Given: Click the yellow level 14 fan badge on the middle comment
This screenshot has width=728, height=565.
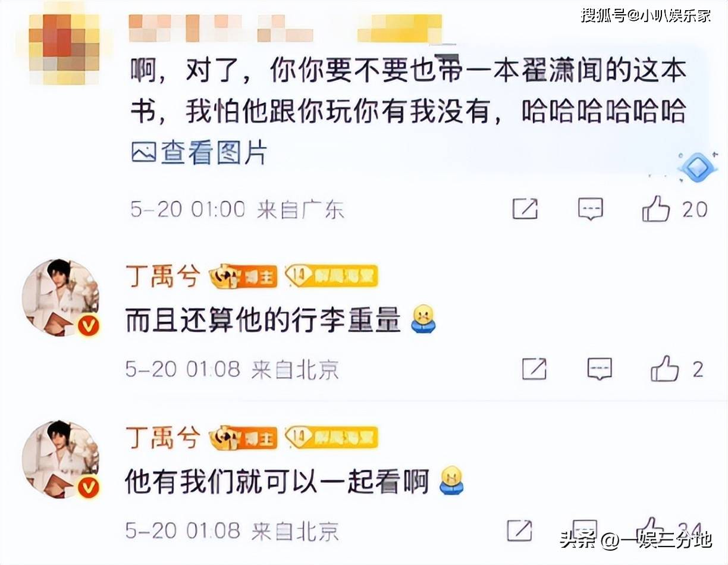Looking at the screenshot, I should coord(331,277).
